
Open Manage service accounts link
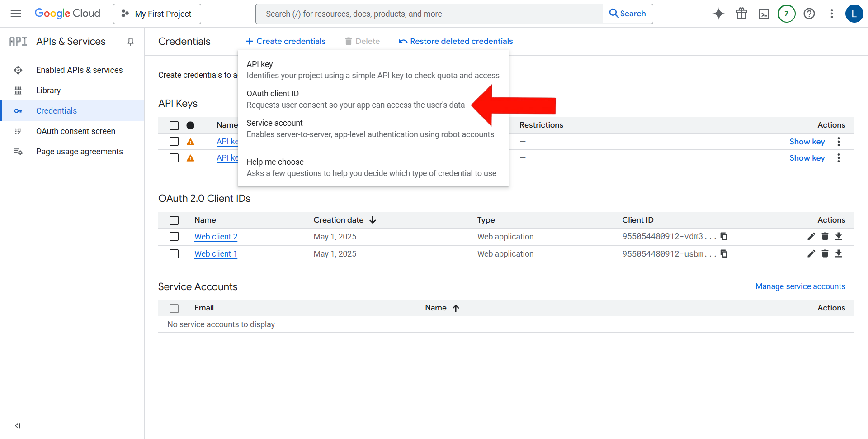click(800, 286)
